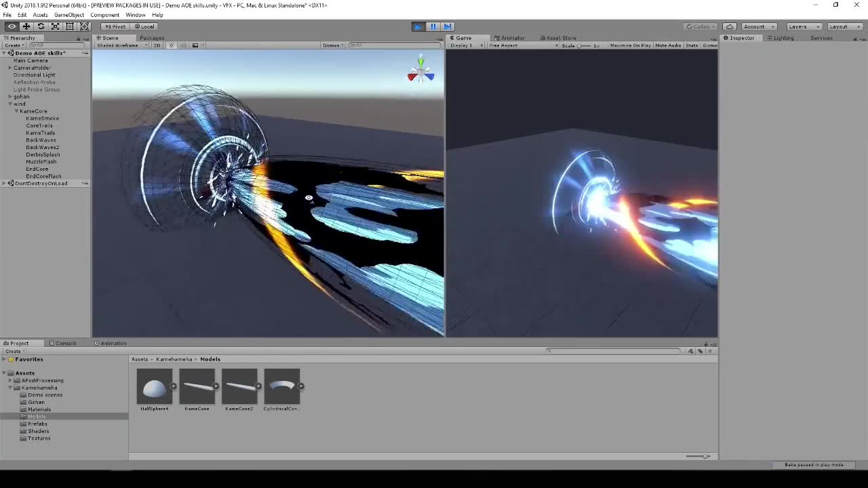
Task: Toggle scene audio icon
Action: [x=182, y=45]
